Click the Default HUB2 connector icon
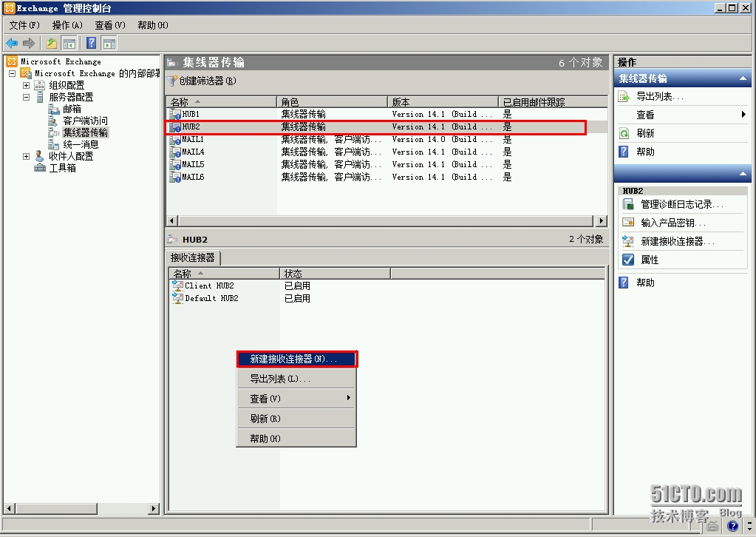The image size is (756, 537). [178, 298]
